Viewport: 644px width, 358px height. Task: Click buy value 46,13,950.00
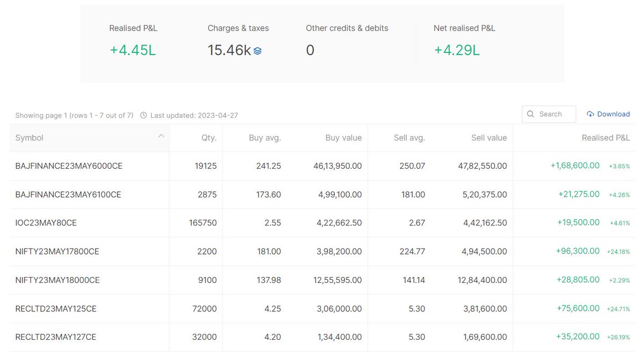[338, 166]
